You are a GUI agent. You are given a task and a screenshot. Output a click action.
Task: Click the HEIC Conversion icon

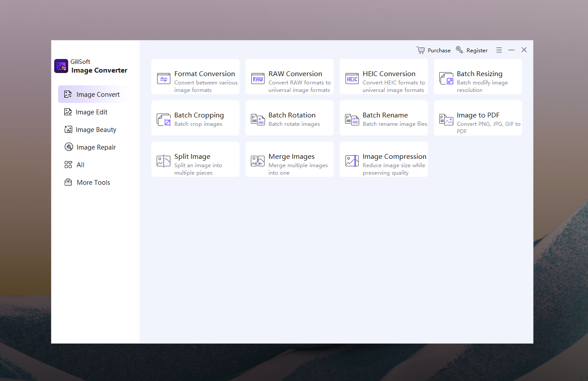[352, 79]
